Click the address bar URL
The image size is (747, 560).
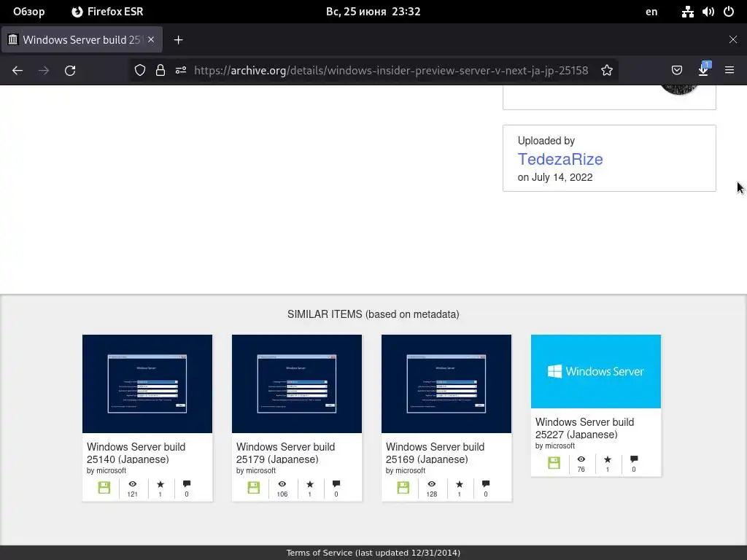(x=391, y=71)
